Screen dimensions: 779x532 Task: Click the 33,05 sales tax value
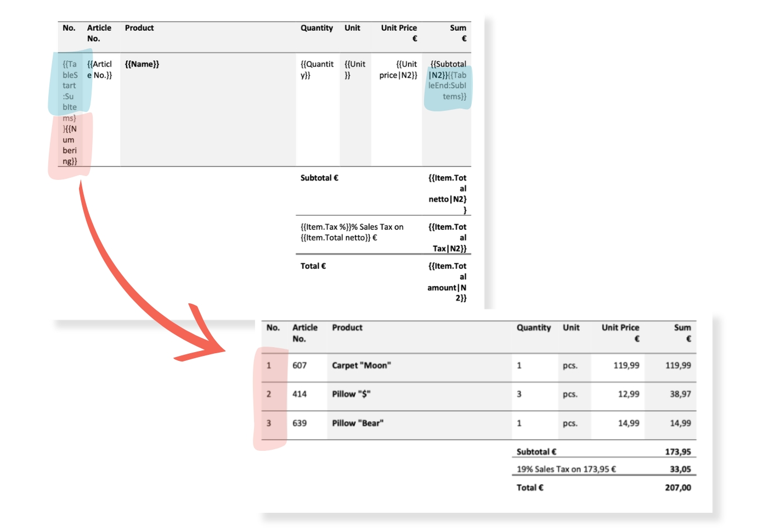(x=680, y=469)
